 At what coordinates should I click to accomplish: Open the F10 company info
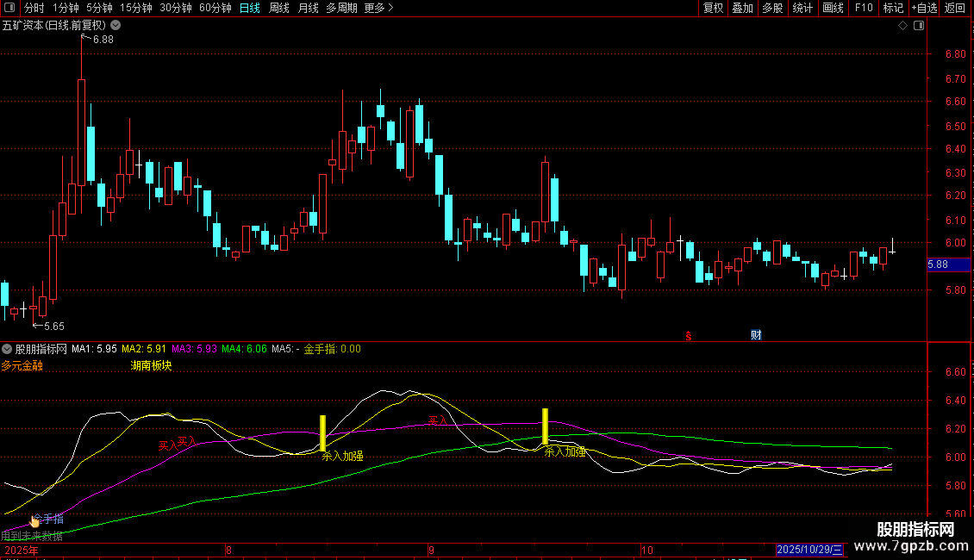click(864, 8)
